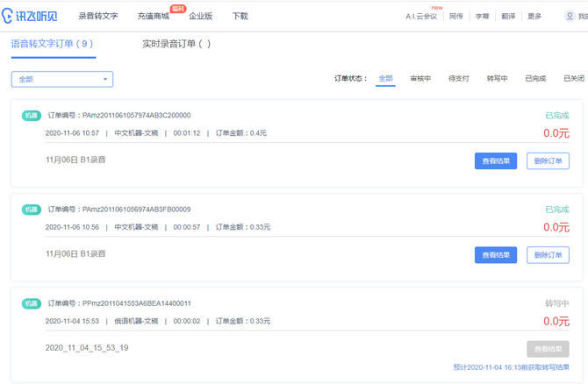Click the 转写中 status label
588x384 pixels.
point(557,303)
